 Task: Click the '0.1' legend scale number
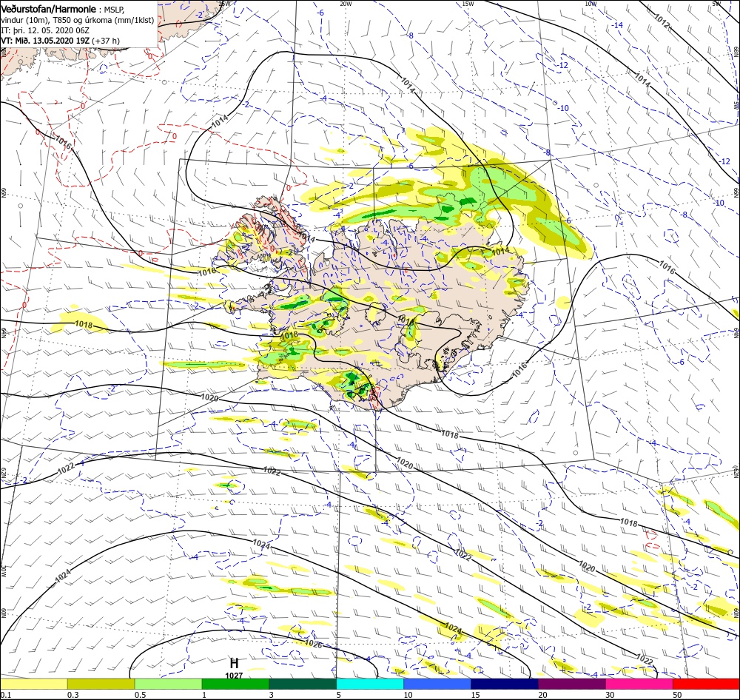pyautogui.click(x=5, y=696)
